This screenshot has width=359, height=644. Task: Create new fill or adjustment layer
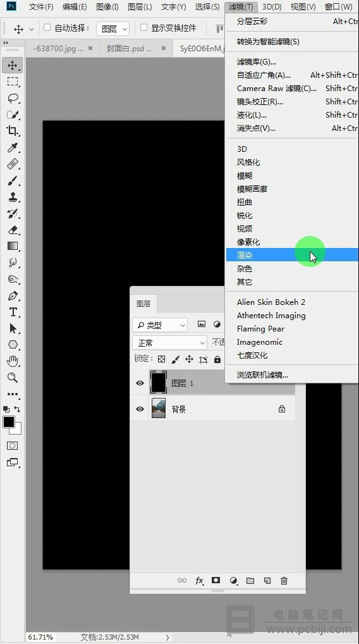233,580
